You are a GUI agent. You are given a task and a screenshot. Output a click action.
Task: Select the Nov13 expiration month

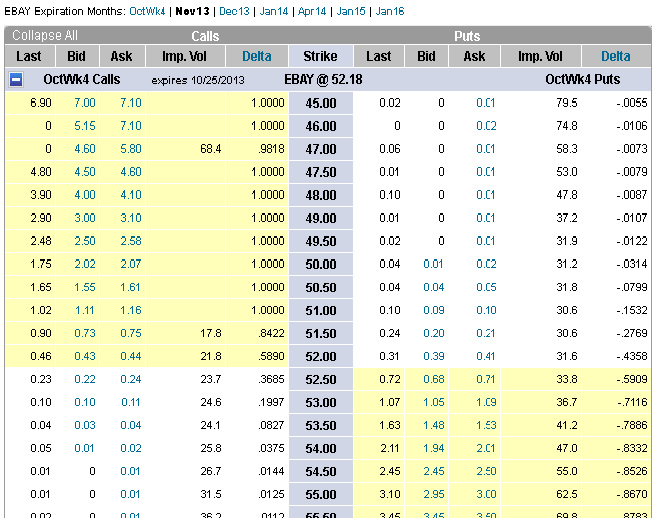(192, 11)
